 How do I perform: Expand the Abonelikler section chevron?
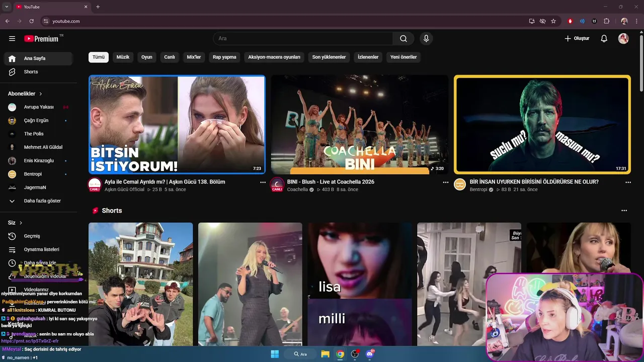41,94
